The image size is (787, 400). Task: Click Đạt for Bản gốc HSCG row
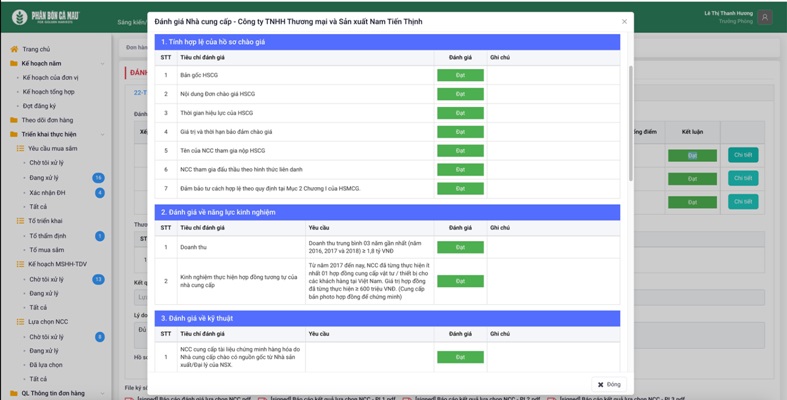460,75
